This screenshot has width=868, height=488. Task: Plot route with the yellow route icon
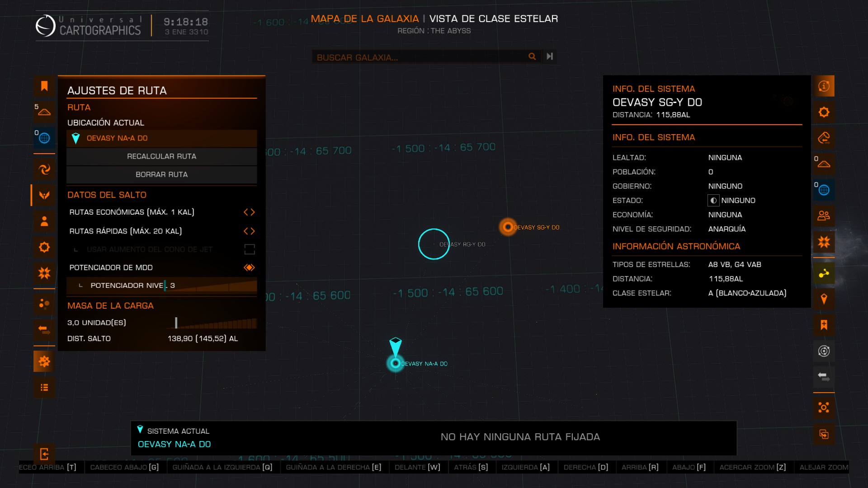tap(824, 273)
